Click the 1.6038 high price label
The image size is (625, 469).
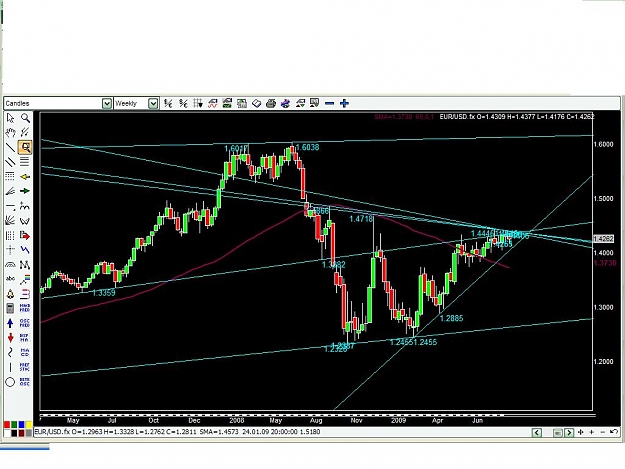coord(308,147)
